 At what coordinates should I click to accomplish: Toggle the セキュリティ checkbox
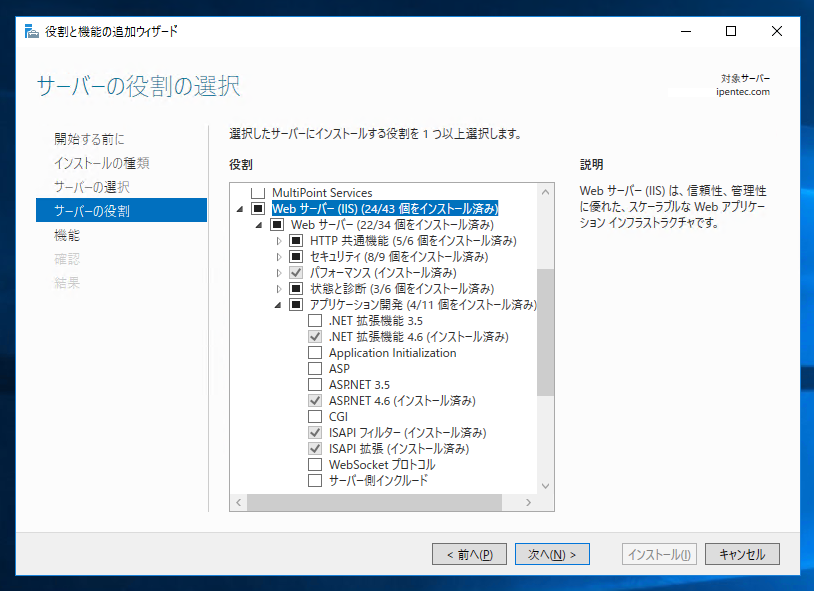tap(296, 257)
